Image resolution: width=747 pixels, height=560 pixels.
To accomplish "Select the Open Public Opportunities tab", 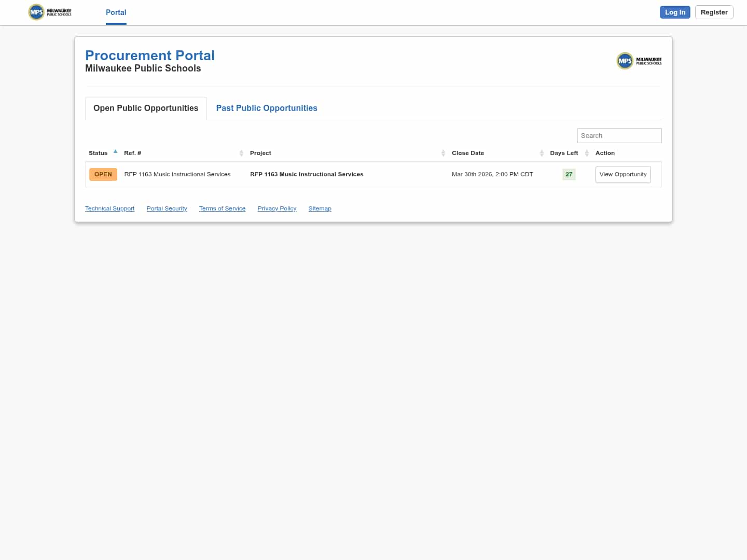I will tap(146, 108).
